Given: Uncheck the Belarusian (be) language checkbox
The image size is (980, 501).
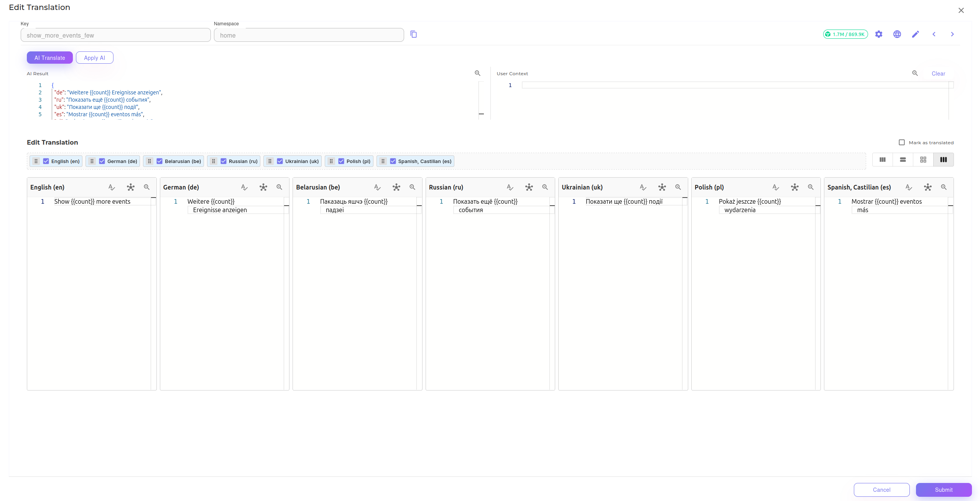Looking at the screenshot, I should [159, 162].
